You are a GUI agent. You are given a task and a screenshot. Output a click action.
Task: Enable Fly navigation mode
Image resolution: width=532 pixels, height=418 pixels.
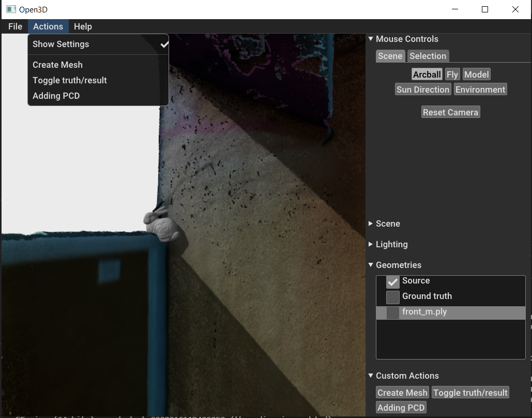coord(452,74)
